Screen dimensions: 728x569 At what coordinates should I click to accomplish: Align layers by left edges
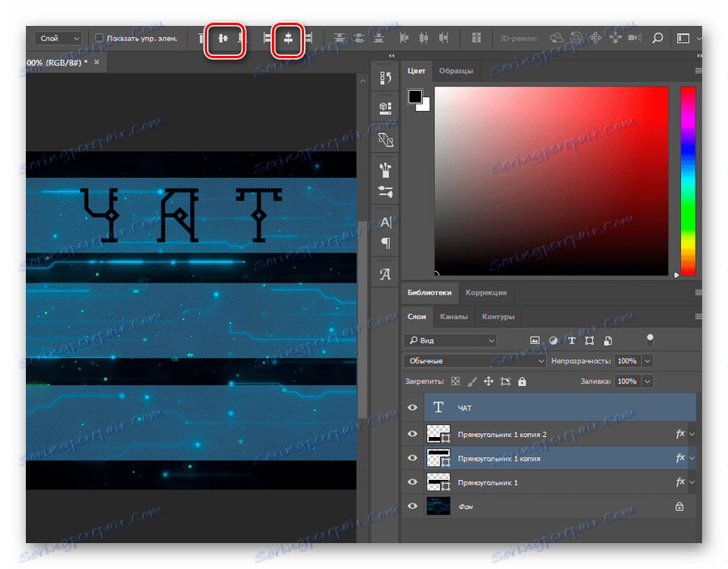[x=268, y=39]
